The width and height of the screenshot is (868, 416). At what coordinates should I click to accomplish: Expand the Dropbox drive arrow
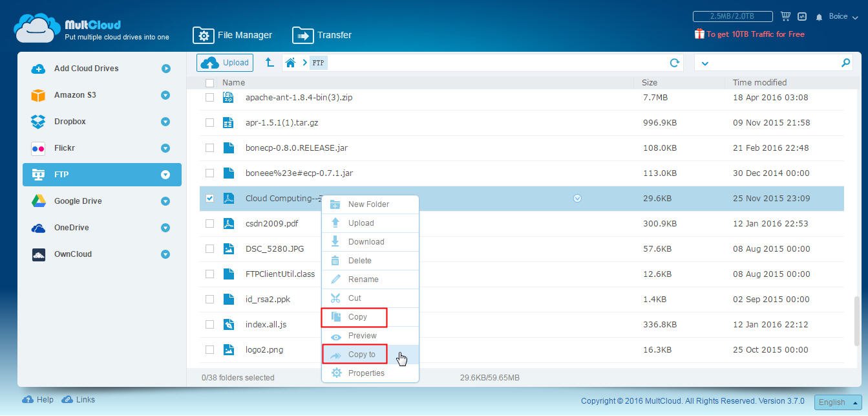point(165,122)
